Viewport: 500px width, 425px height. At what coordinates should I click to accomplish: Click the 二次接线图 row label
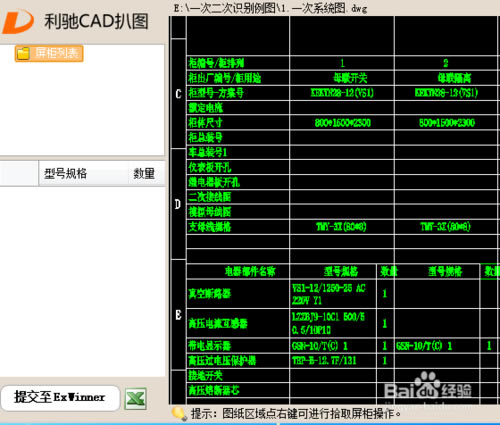(x=210, y=197)
